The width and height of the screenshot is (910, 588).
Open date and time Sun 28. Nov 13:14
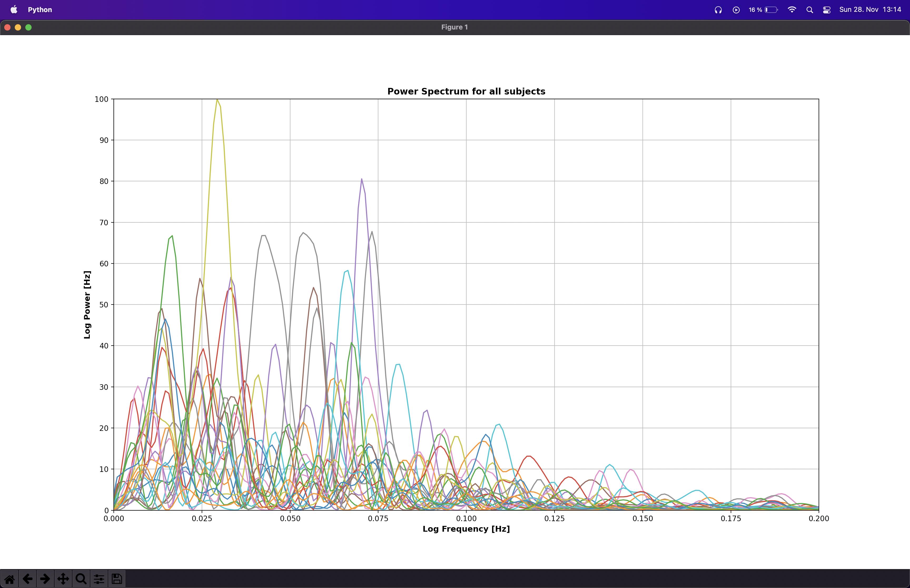click(x=870, y=9)
